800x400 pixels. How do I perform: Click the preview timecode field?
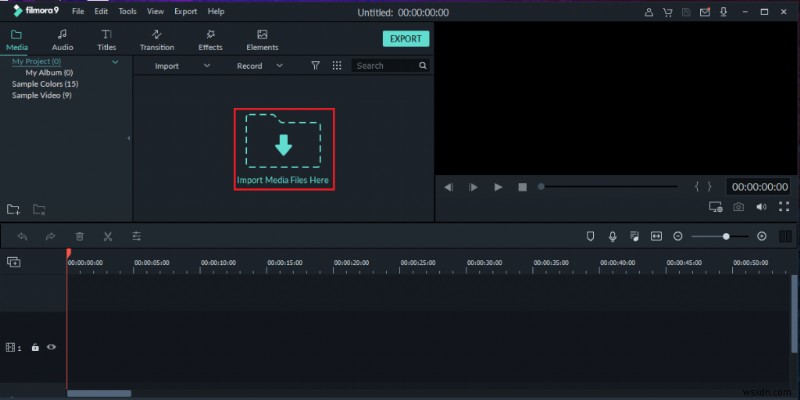(x=760, y=187)
